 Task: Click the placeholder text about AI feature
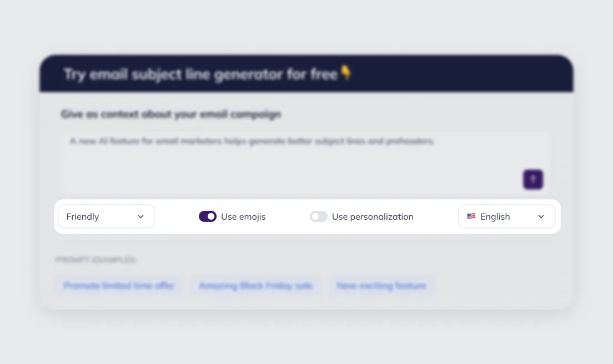coord(252,141)
